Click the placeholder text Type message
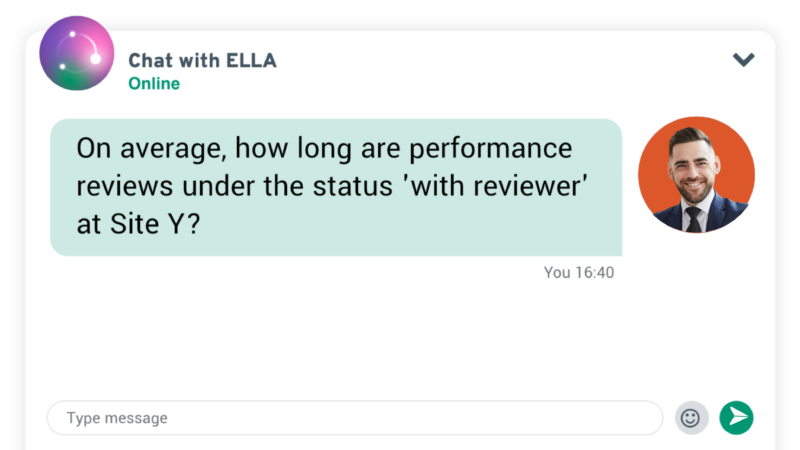Image resolution: width=800 pixels, height=450 pixels. (x=117, y=418)
